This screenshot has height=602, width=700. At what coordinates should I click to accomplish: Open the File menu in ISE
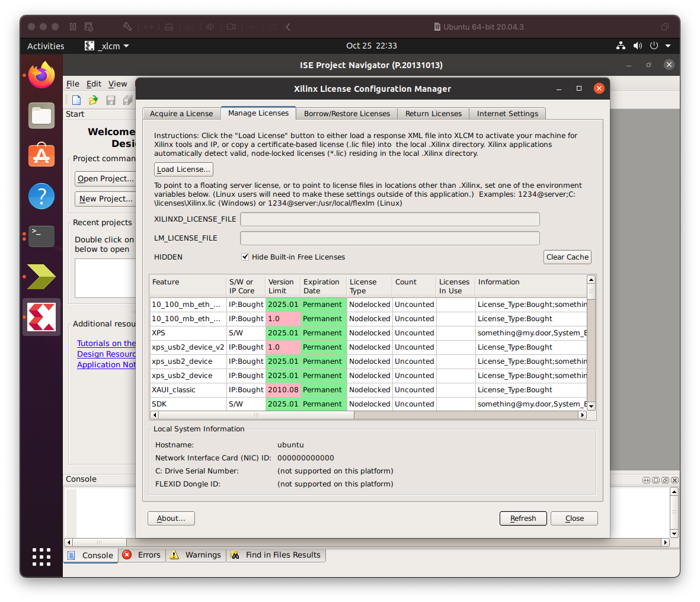tap(73, 84)
